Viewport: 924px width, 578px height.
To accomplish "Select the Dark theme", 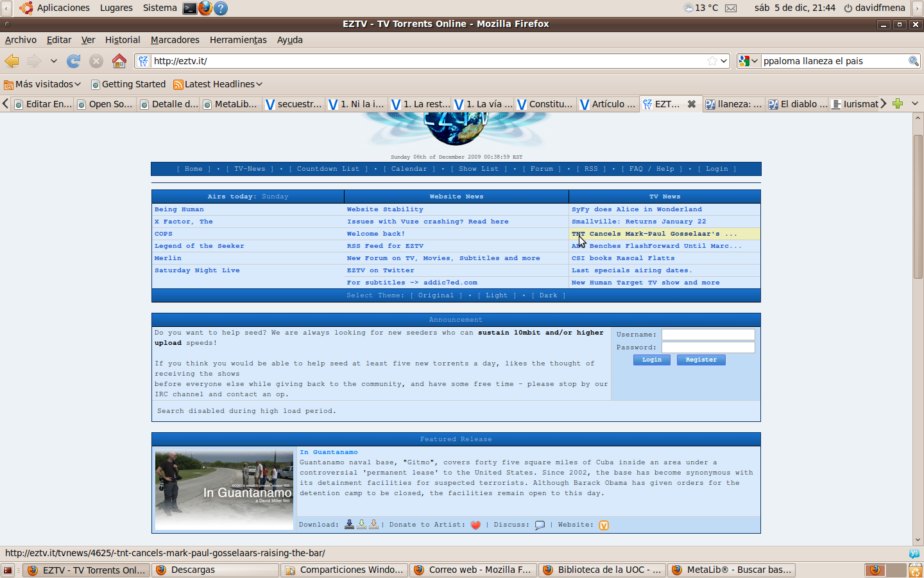I will (x=549, y=295).
